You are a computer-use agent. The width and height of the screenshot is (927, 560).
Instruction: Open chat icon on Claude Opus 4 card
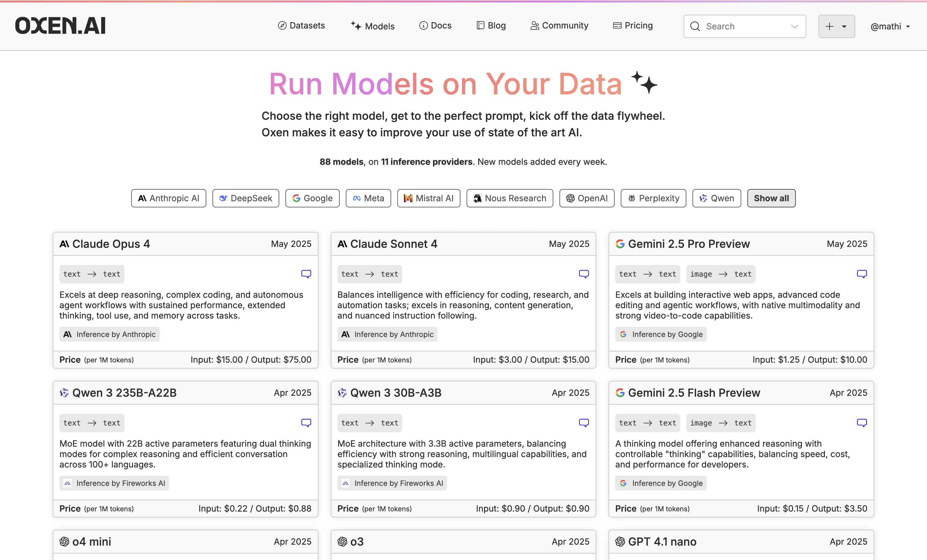[x=306, y=274]
